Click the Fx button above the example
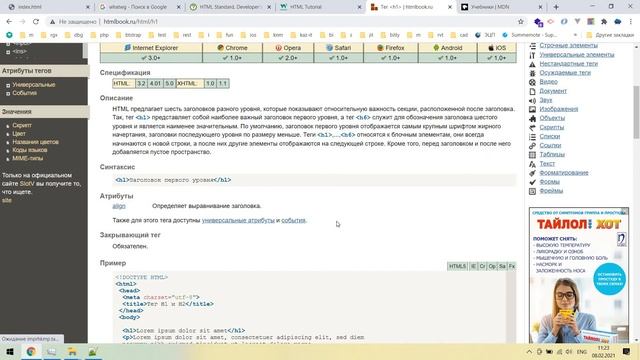Screen dimensions: 640x360 (x=512, y=266)
